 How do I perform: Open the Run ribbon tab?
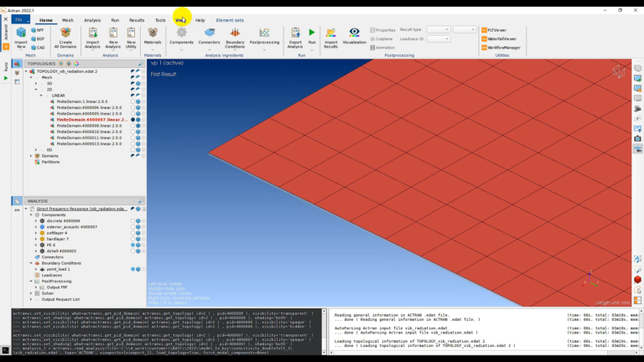[x=115, y=20]
